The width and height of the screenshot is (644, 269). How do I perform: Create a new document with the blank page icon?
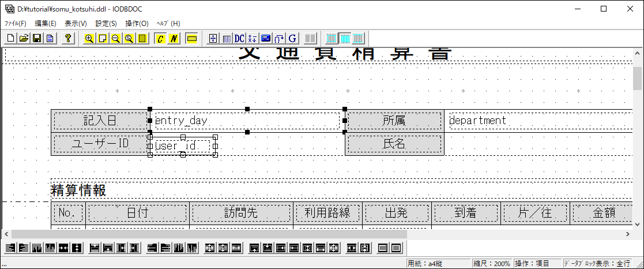(10, 39)
